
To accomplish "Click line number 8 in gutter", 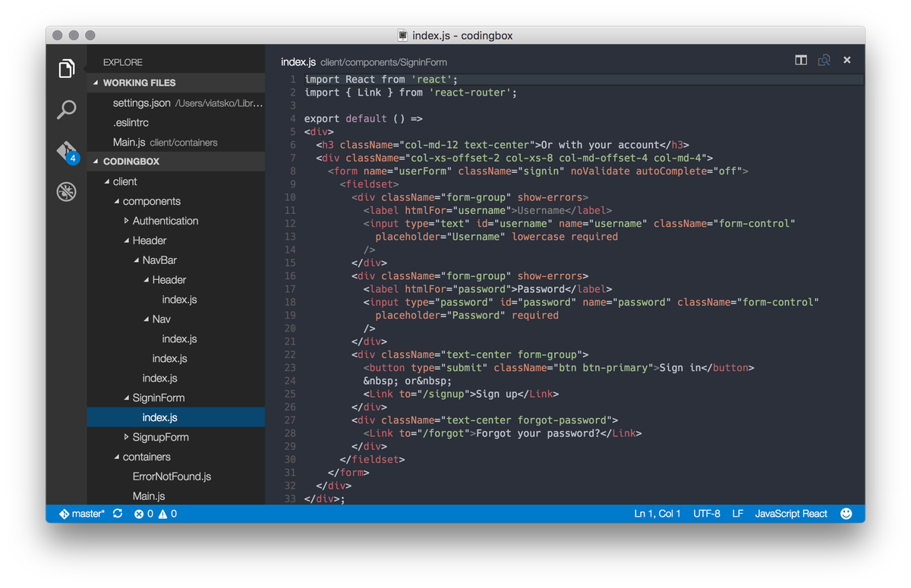I will pos(292,171).
